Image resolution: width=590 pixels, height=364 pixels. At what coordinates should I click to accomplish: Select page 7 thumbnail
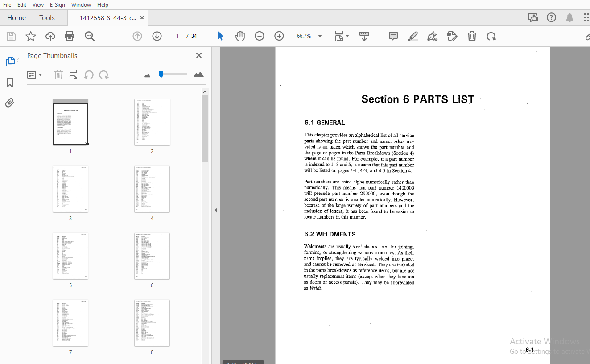click(70, 323)
